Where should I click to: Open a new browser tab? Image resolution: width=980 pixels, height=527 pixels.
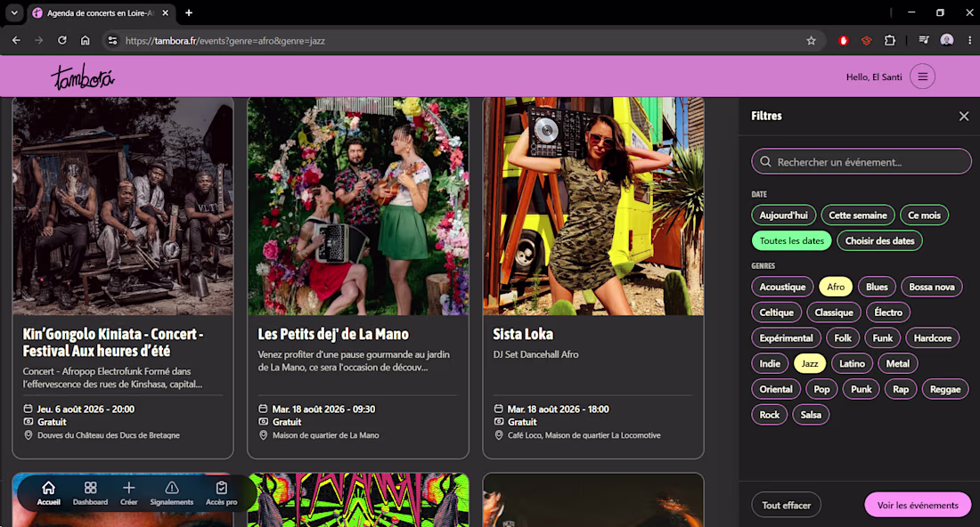point(189,13)
